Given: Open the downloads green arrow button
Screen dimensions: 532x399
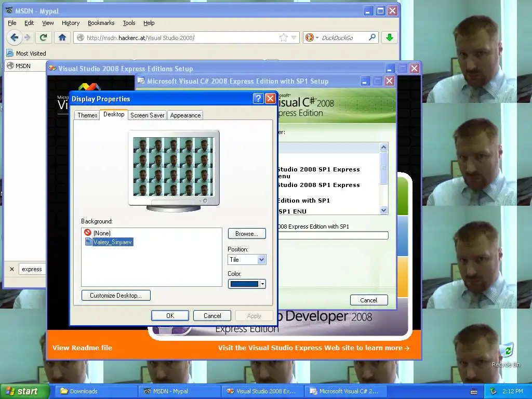Looking at the screenshot, I should pyautogui.click(x=390, y=37).
